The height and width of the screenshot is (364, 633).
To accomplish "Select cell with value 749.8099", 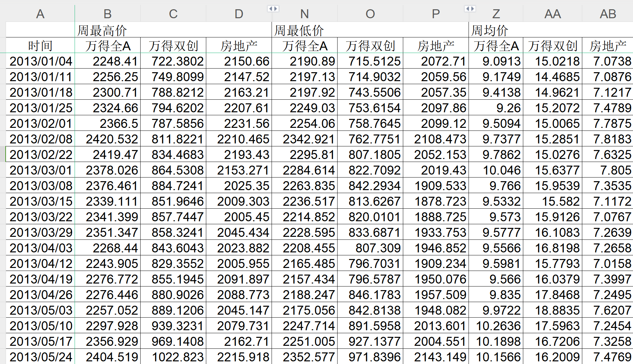I will [173, 77].
